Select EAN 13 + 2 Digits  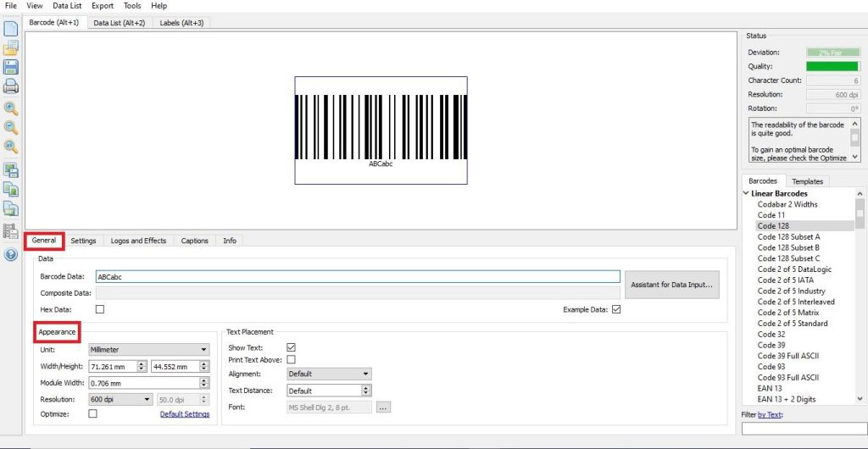pos(787,399)
